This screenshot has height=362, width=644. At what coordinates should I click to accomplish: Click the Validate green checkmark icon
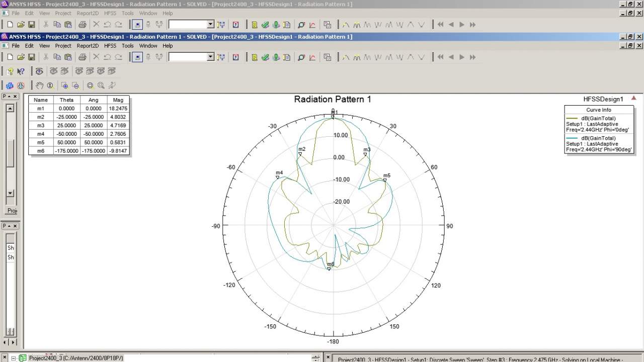coord(265,57)
